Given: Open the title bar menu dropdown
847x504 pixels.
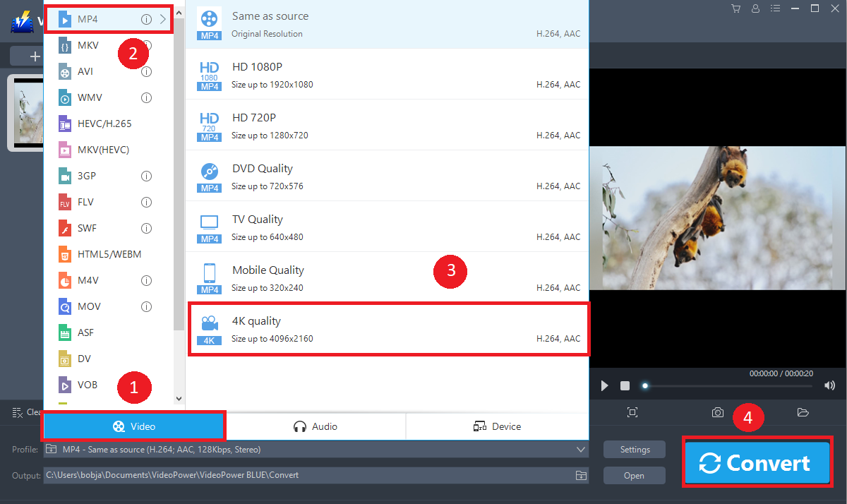Looking at the screenshot, I should tap(776, 8).
